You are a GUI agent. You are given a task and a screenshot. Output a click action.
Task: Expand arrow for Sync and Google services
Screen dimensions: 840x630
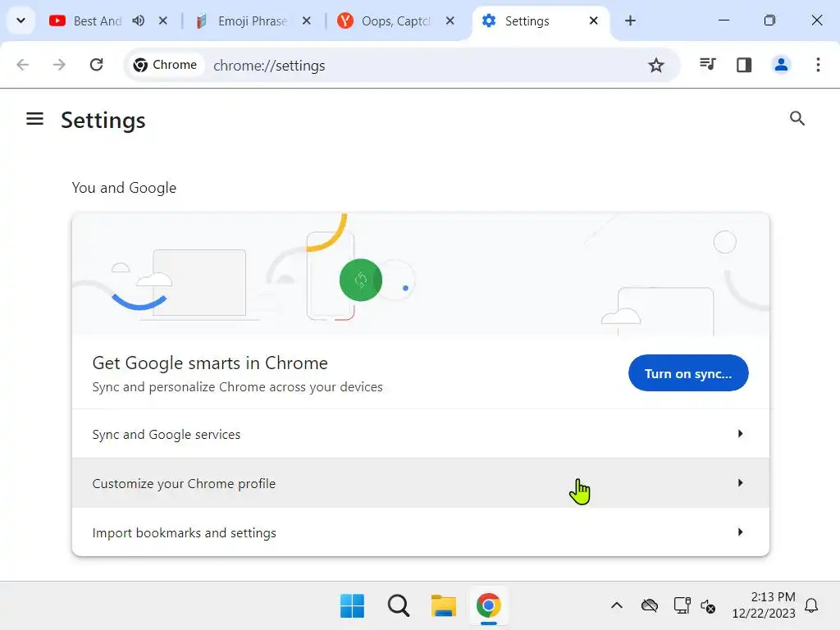tap(741, 433)
